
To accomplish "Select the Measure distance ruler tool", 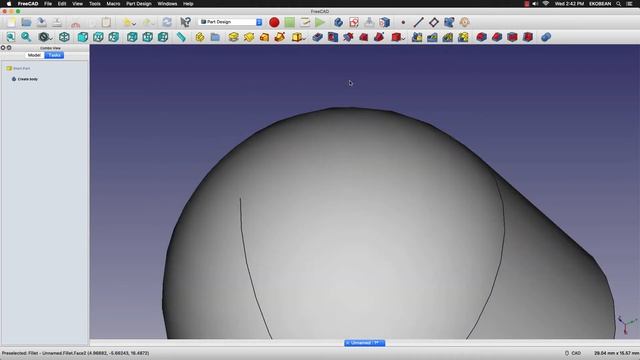I will (x=181, y=37).
